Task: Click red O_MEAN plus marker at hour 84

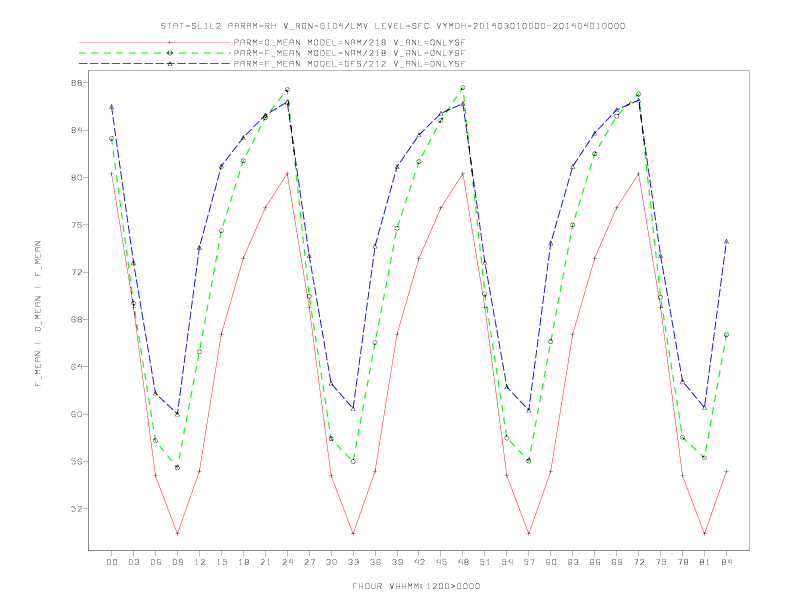Action: pyautogui.click(x=726, y=471)
